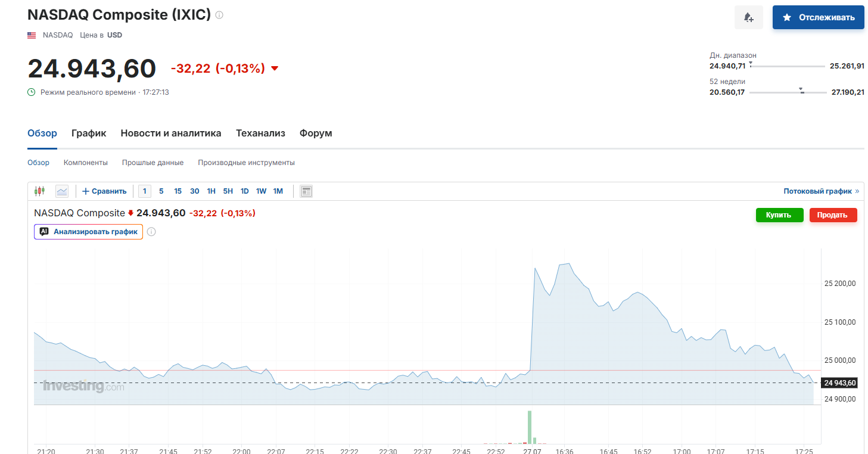Open the Прошлые данные sub-section
This screenshot has height=454, width=868.
click(x=153, y=163)
